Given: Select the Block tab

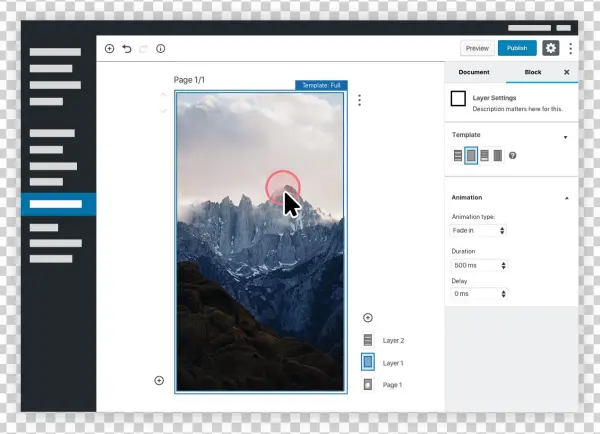Looking at the screenshot, I should tap(533, 73).
